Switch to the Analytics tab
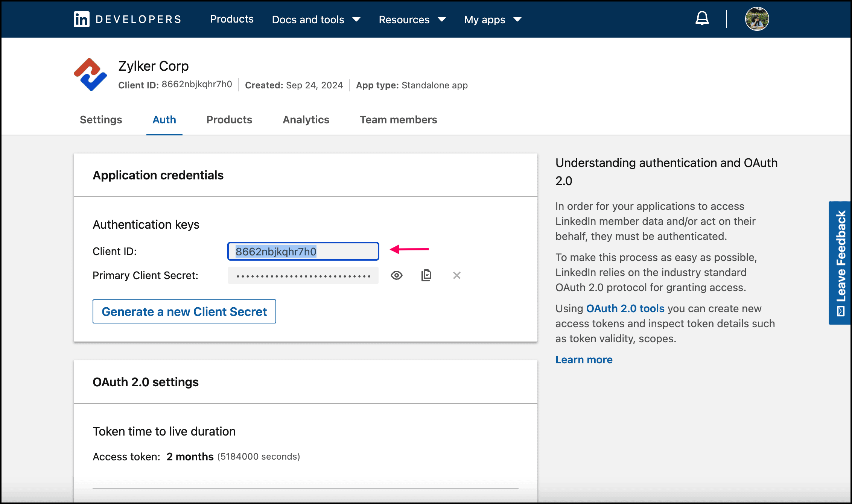The height and width of the screenshot is (504, 852). [306, 120]
